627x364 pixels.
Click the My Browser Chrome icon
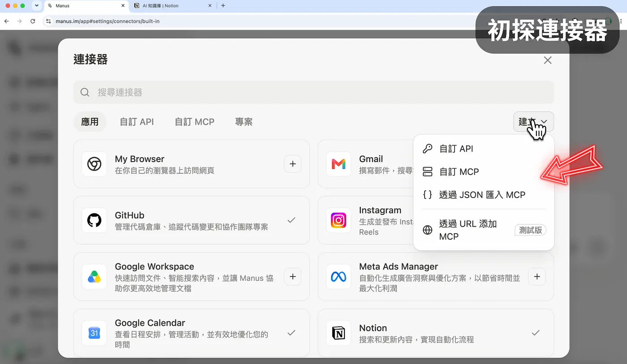[94, 164]
